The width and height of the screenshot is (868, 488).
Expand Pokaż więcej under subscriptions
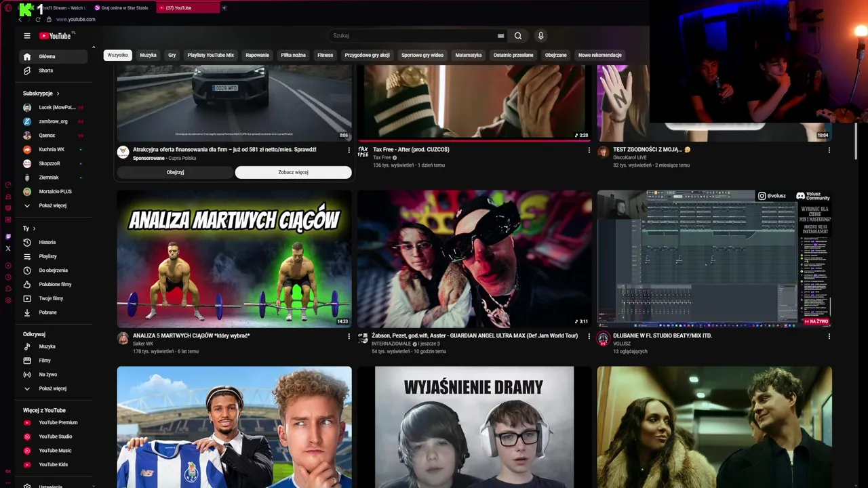[54, 205]
